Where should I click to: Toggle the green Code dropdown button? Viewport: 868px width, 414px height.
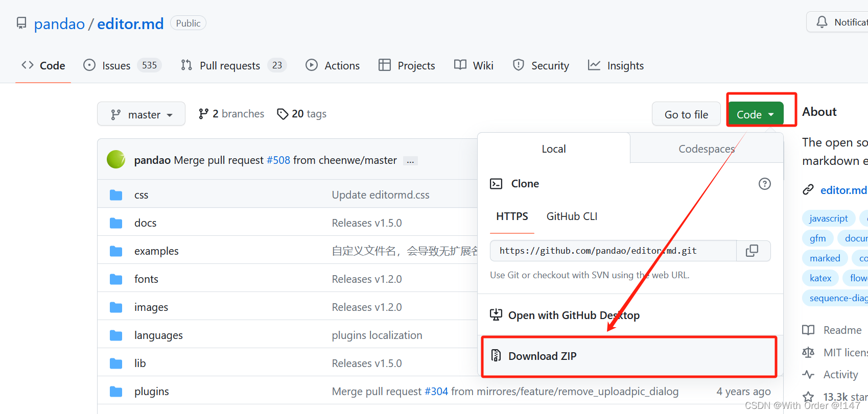[x=756, y=114]
